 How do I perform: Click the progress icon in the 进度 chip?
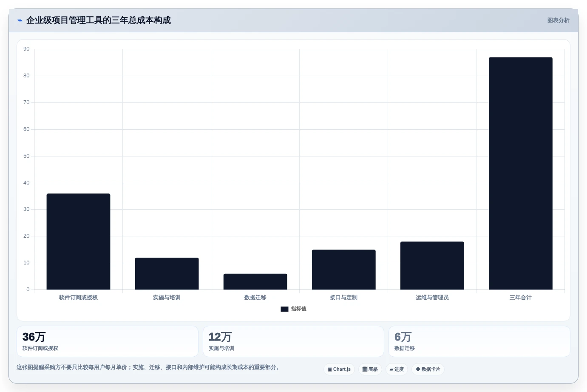tap(391, 369)
